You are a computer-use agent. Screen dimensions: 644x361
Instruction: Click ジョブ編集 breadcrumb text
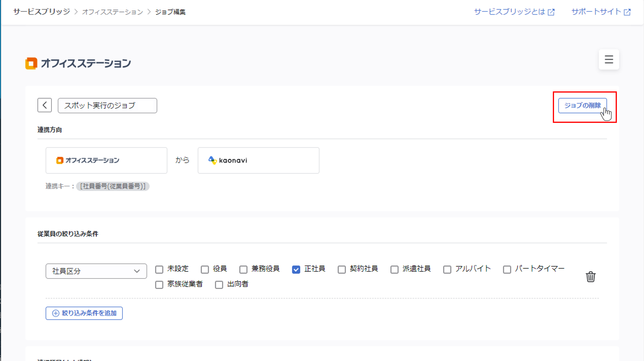[170, 12]
